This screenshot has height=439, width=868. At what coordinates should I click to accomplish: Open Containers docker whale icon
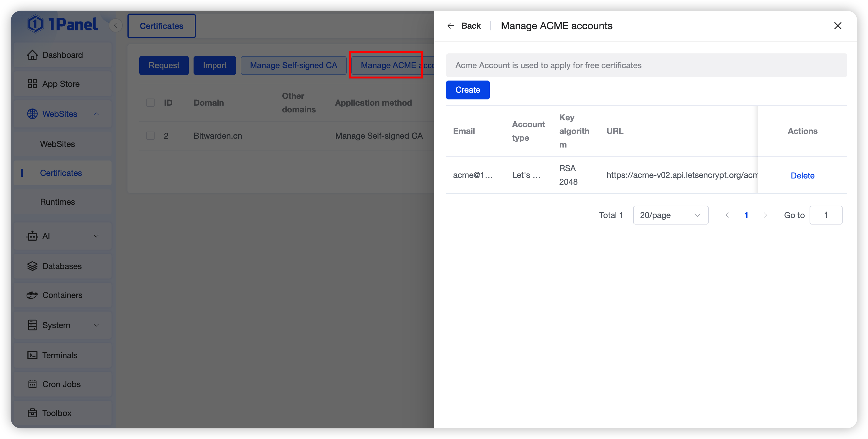coord(32,295)
